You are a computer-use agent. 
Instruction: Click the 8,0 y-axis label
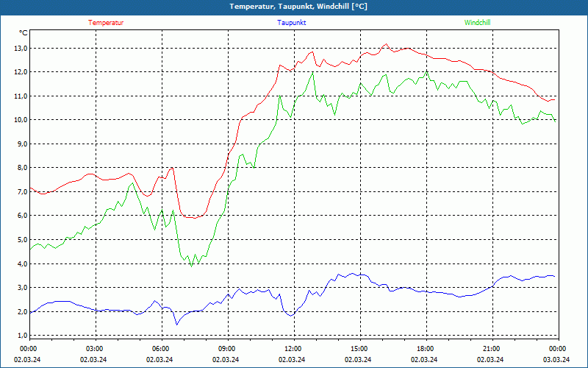(x=23, y=168)
